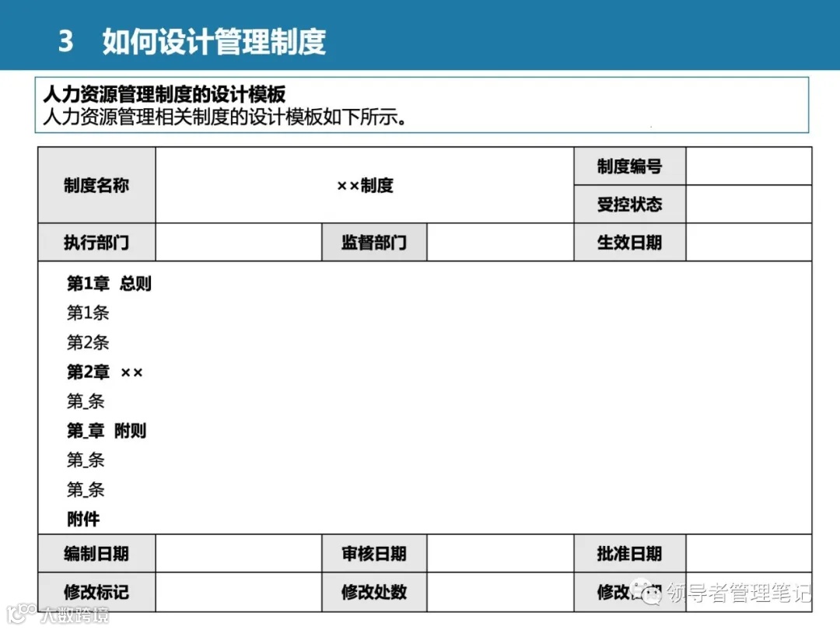Click the 执行部门 header cell
840x630 pixels.
(x=96, y=242)
